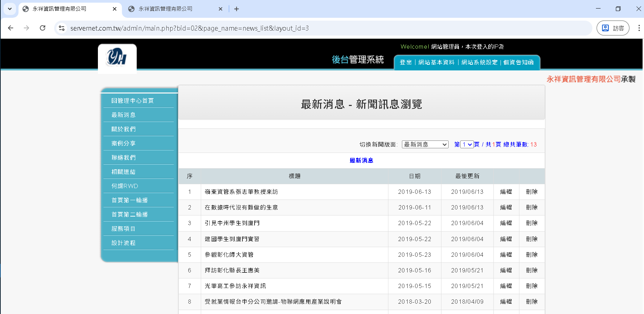
Task: Click the blue 最新消息 heading link
Action: [x=361, y=160]
